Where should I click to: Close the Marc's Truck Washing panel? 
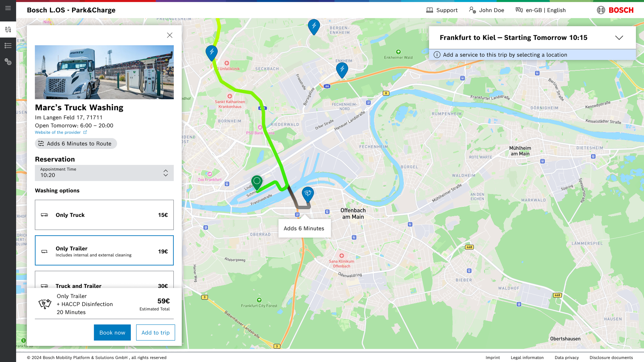(x=170, y=35)
